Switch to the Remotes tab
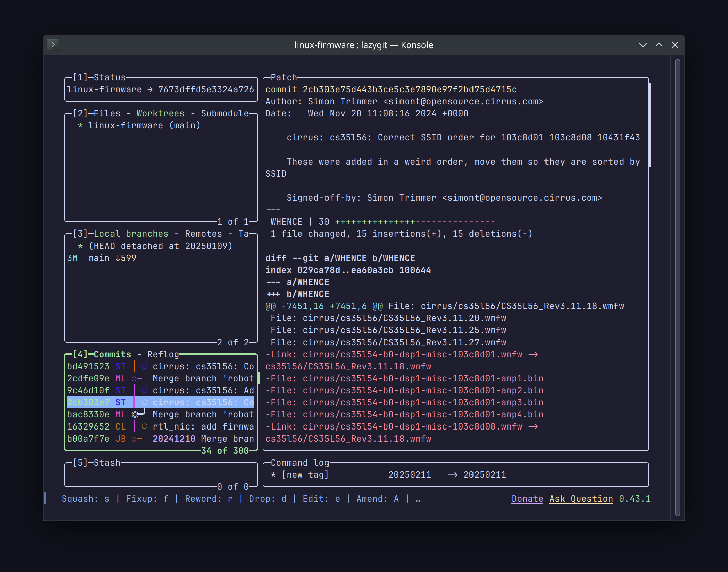This screenshot has height=572, width=728. (203, 234)
